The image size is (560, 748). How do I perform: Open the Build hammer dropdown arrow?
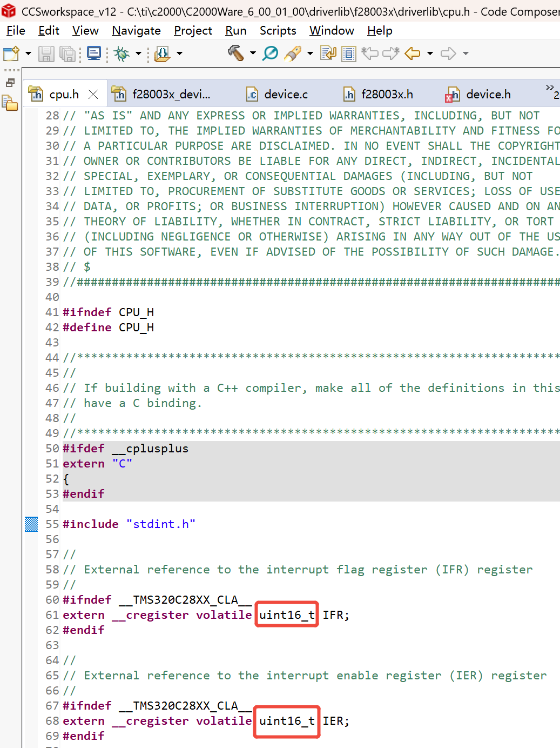point(253,54)
